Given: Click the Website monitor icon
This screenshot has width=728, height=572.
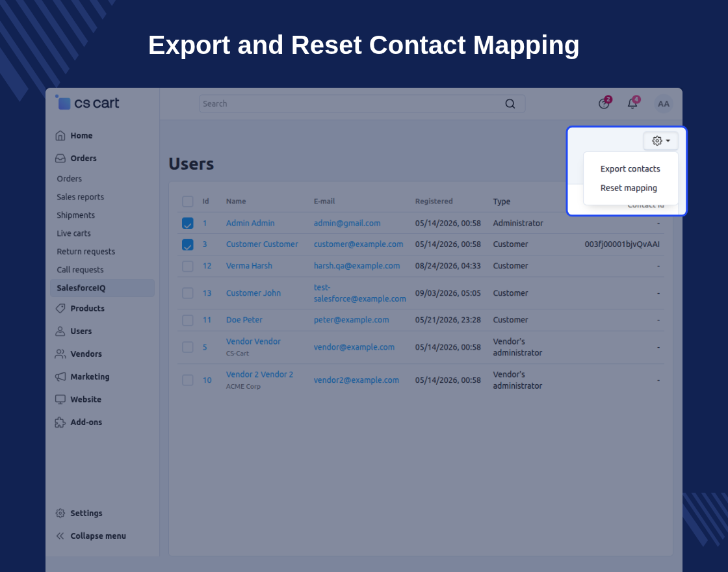Looking at the screenshot, I should click(60, 399).
